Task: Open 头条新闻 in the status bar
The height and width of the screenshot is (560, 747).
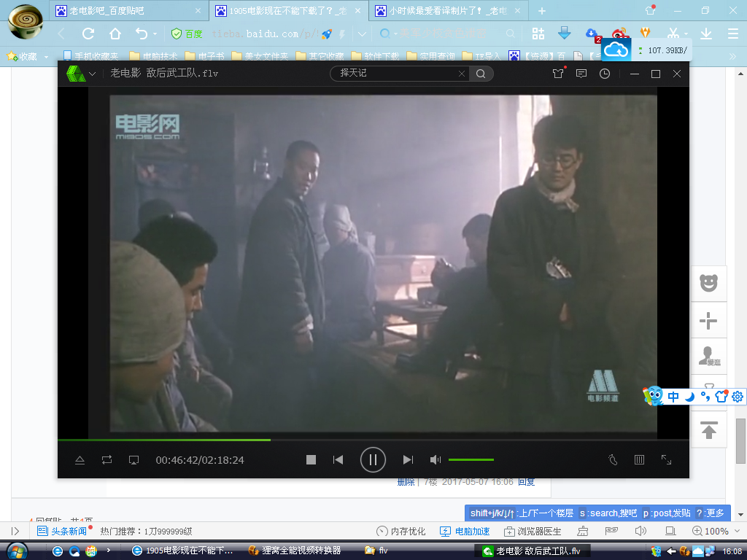Action: [62, 531]
